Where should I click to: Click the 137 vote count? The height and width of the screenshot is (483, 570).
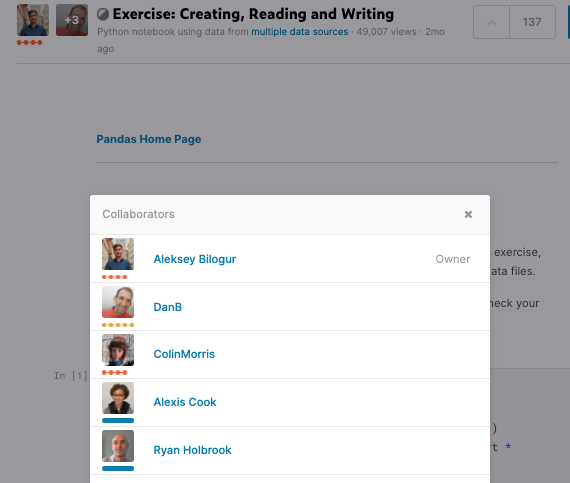532,22
